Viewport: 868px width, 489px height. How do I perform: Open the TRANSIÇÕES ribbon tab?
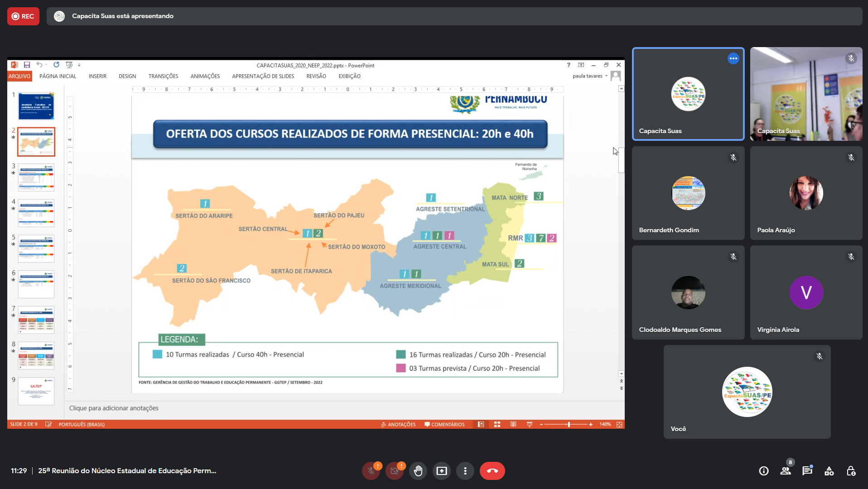pyautogui.click(x=163, y=77)
